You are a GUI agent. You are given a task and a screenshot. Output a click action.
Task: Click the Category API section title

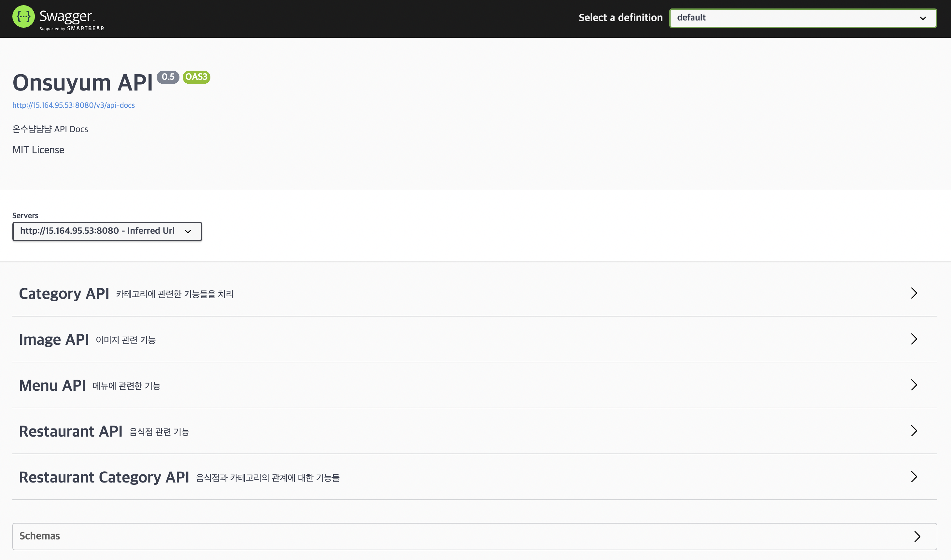(x=64, y=294)
